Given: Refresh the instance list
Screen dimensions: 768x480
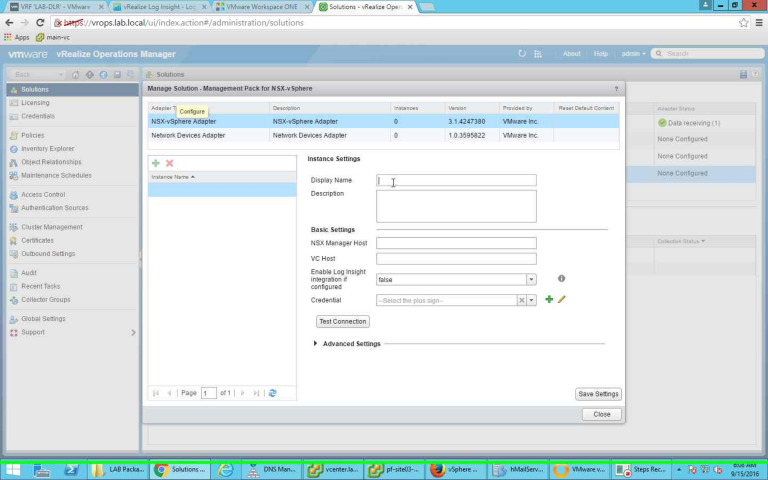Looking at the screenshot, I should pos(273,393).
